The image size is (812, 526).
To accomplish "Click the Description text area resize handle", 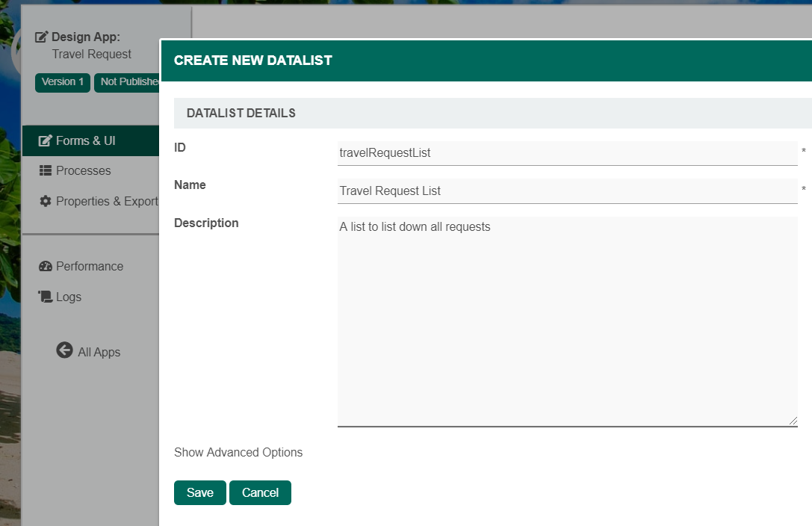I will (x=793, y=421).
